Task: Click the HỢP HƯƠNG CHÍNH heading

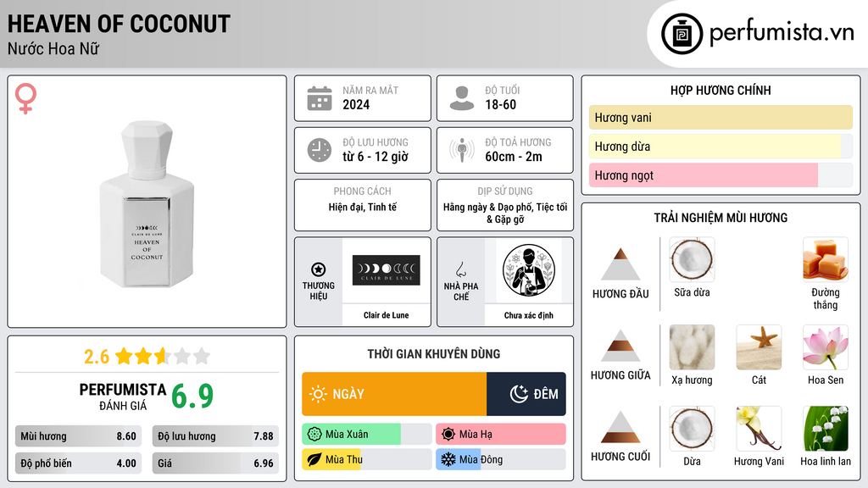Action: pyautogui.click(x=721, y=90)
